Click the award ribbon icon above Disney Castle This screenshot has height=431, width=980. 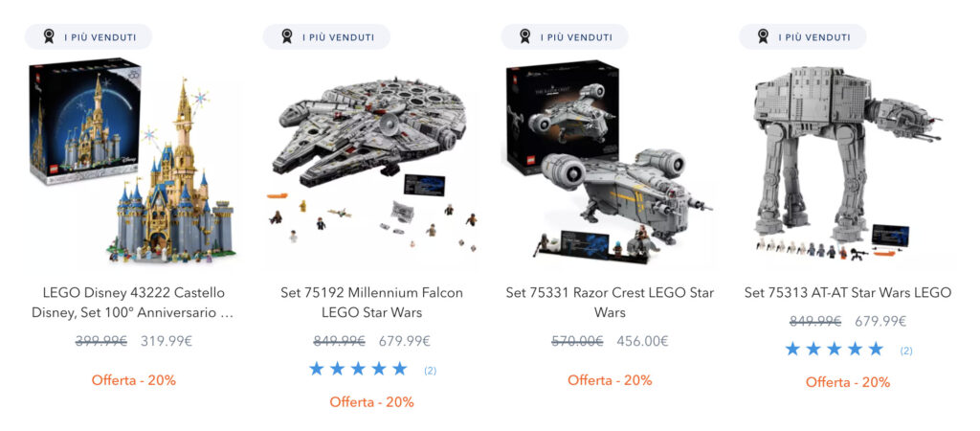point(49,36)
